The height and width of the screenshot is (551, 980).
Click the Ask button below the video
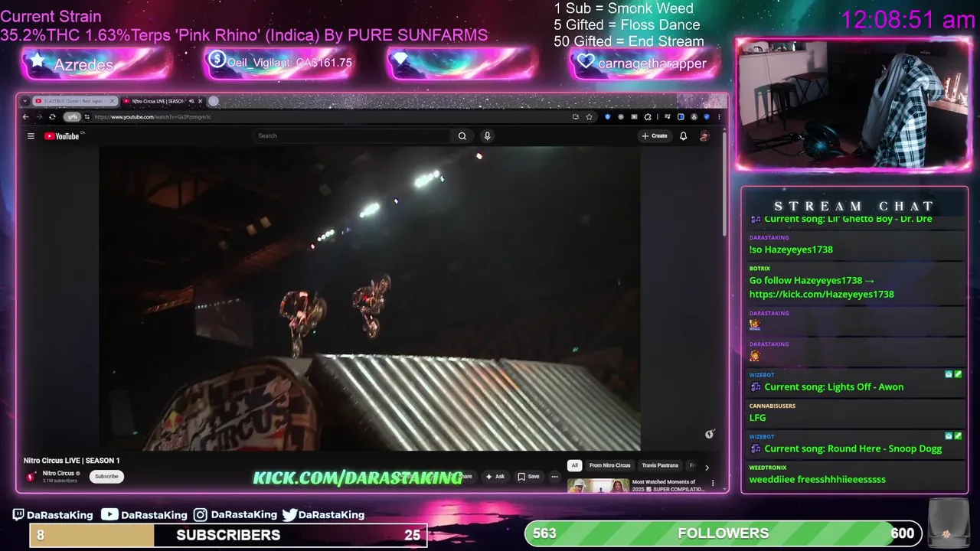[495, 476]
